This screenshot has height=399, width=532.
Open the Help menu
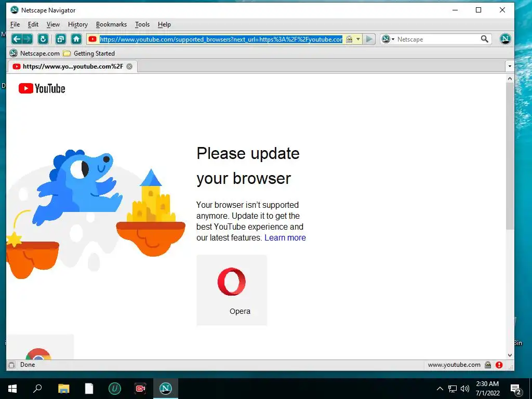click(164, 24)
